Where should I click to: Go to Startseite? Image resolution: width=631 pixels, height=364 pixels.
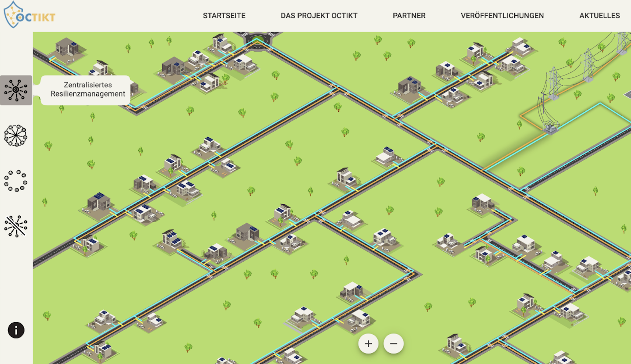[224, 16]
